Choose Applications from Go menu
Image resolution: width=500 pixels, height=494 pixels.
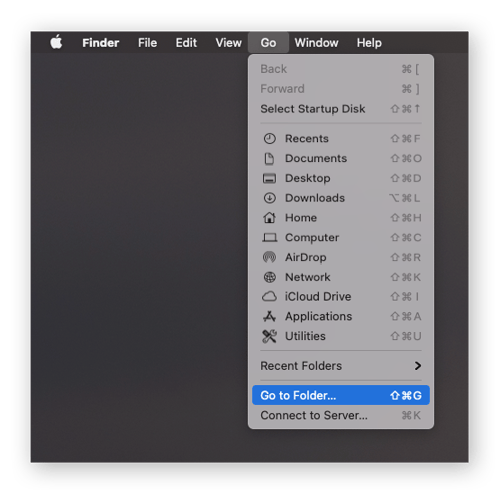point(341,316)
